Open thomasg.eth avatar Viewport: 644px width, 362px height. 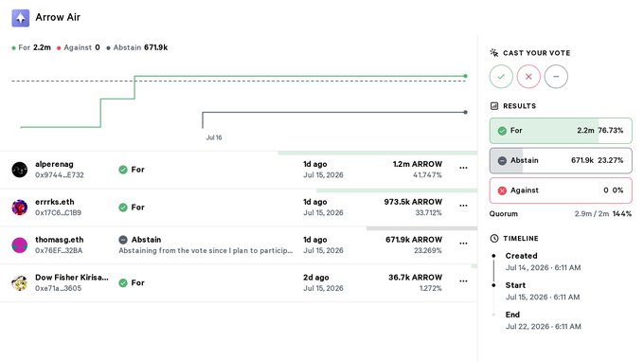(x=19, y=244)
